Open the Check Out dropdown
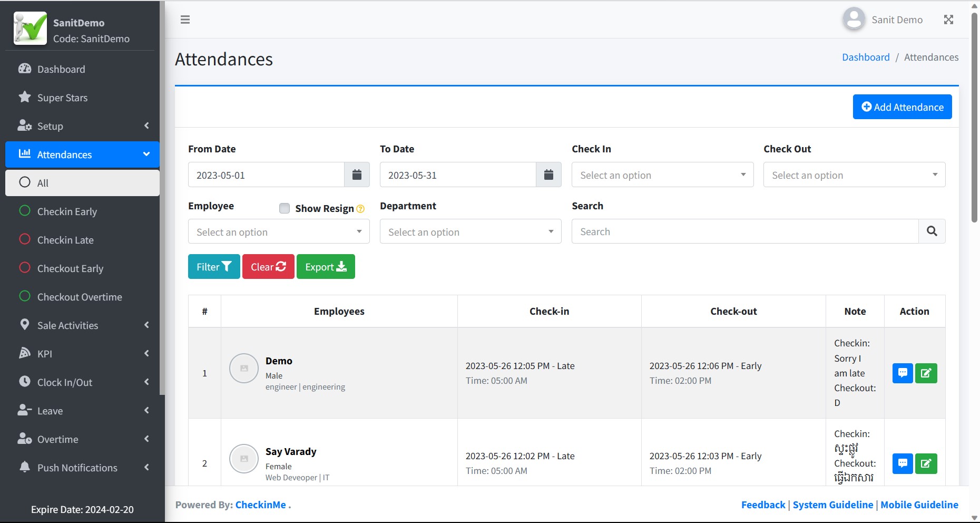The height and width of the screenshot is (523, 980). 854,175
